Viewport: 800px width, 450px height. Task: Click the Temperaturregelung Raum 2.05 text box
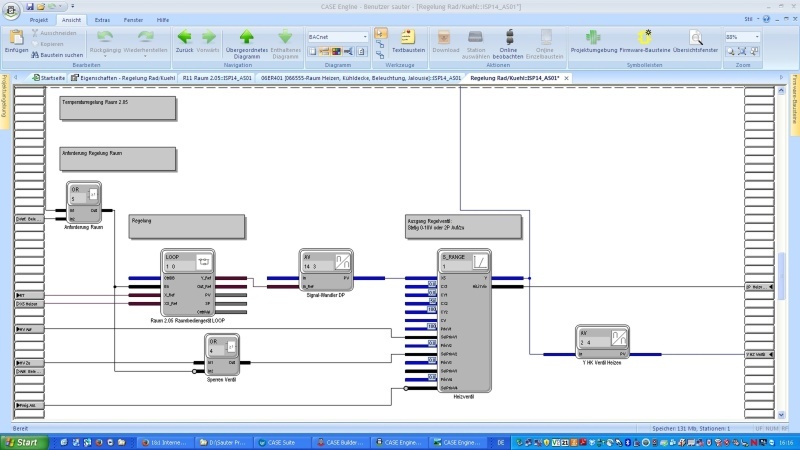118,108
